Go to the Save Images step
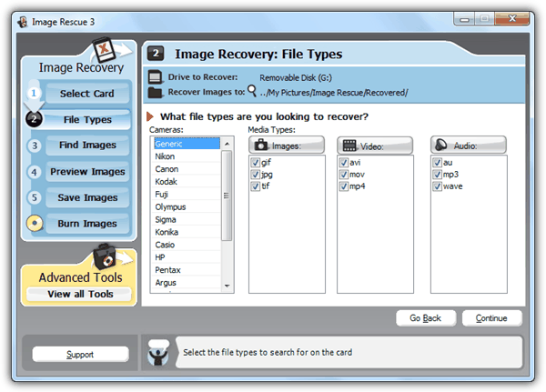This screenshot has width=546, height=392. [x=87, y=197]
